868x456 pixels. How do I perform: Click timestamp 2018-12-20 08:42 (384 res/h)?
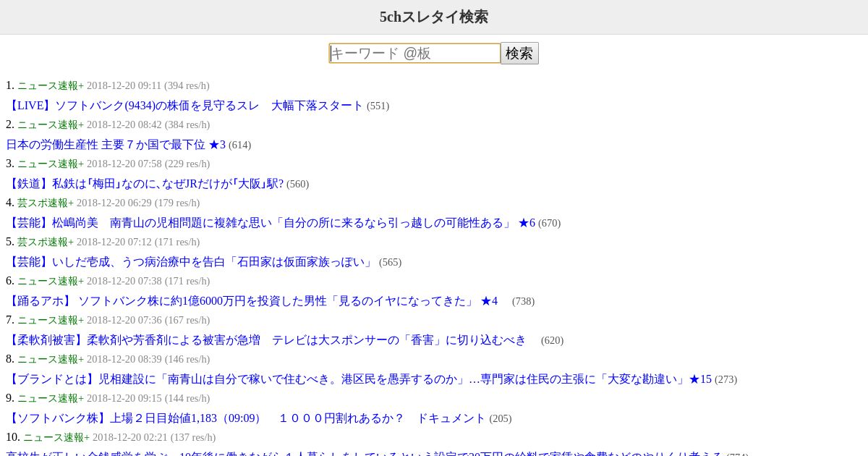tap(148, 124)
